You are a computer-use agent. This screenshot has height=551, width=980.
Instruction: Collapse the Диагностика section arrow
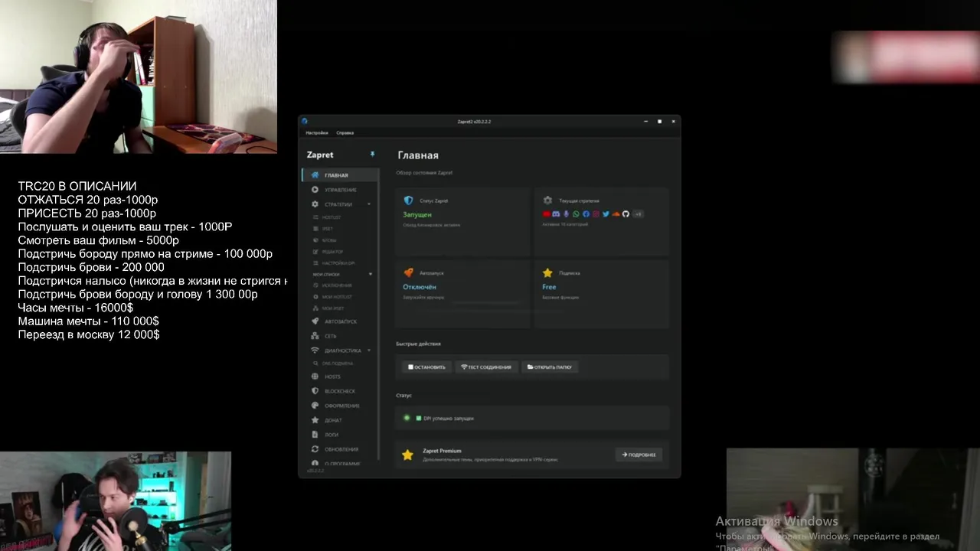pos(369,350)
